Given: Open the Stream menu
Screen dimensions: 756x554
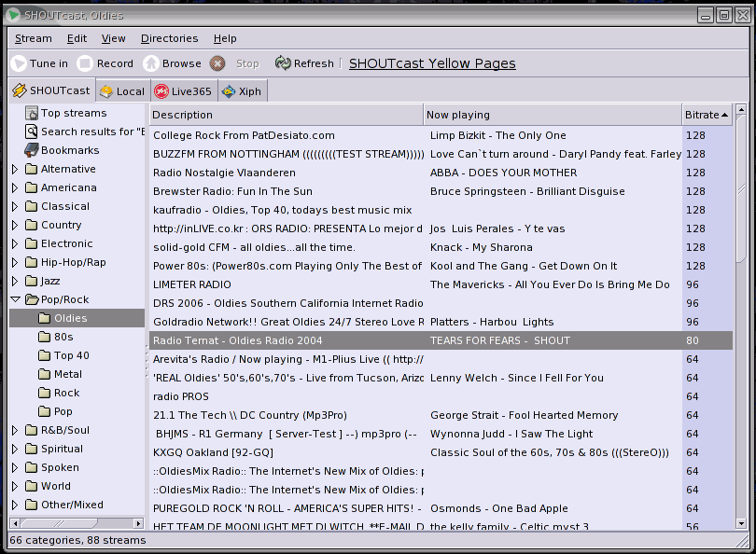Looking at the screenshot, I should 34,38.
